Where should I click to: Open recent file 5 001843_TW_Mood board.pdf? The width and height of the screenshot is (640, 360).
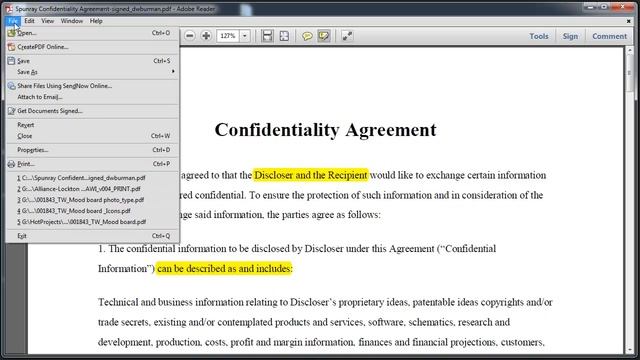92,222
